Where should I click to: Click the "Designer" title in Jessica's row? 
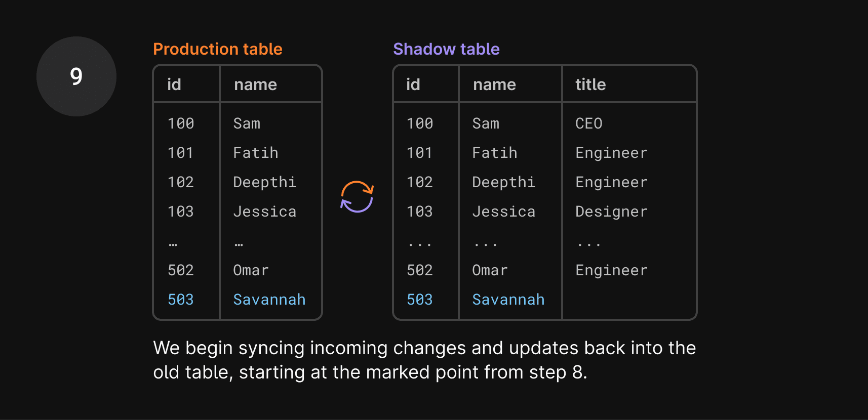(612, 212)
